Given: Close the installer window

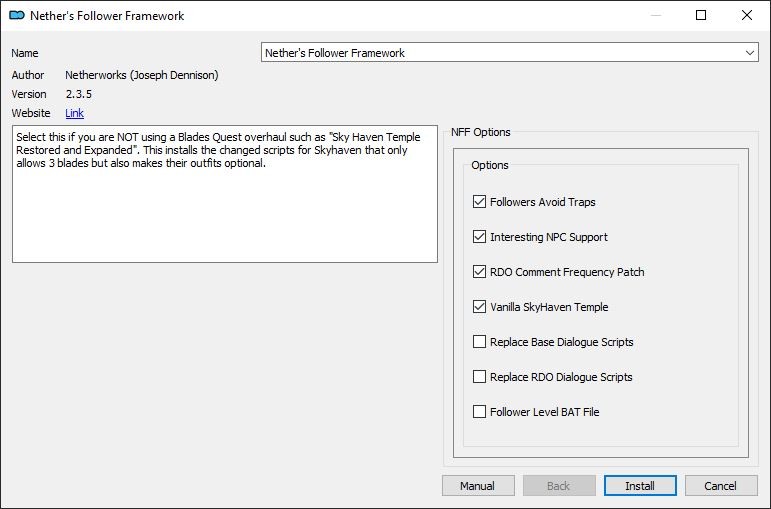Looking at the screenshot, I should pos(747,15).
